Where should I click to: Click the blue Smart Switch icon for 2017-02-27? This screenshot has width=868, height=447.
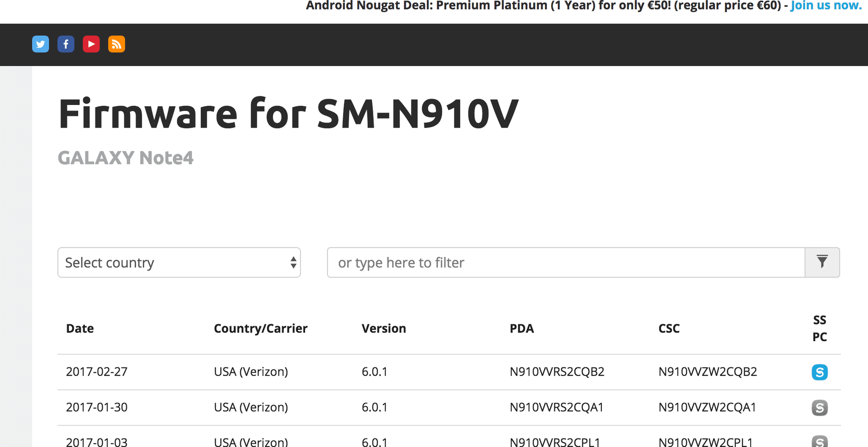pos(820,372)
